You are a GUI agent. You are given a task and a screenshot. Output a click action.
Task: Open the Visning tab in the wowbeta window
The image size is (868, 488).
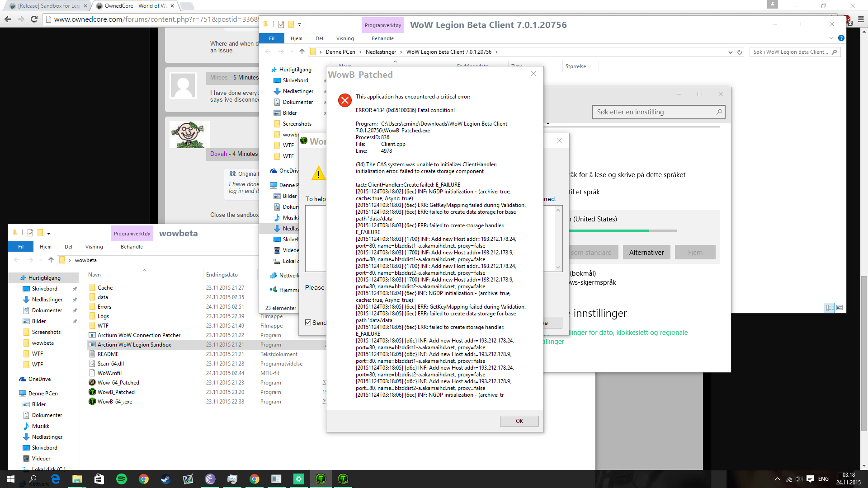pyautogui.click(x=94, y=247)
